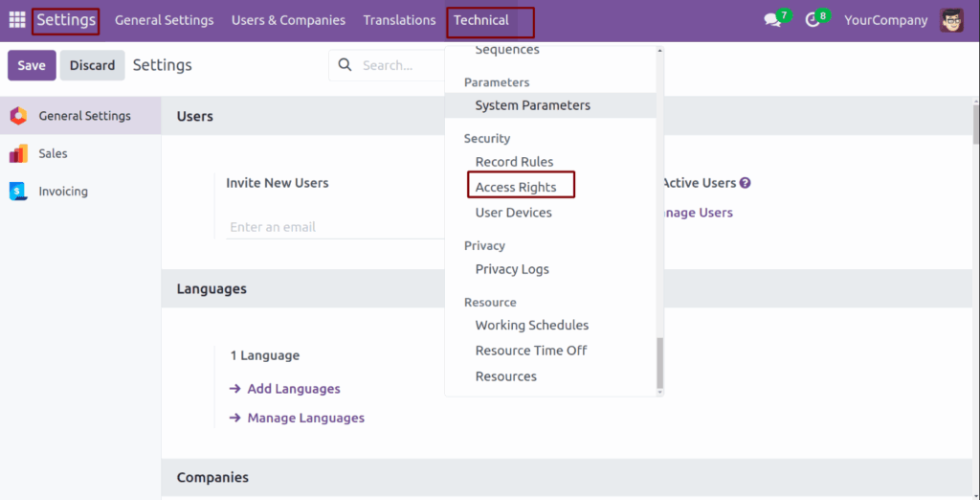This screenshot has height=500, width=980.
Task: Select the Sales app icon in sidebar
Action: coord(19,153)
